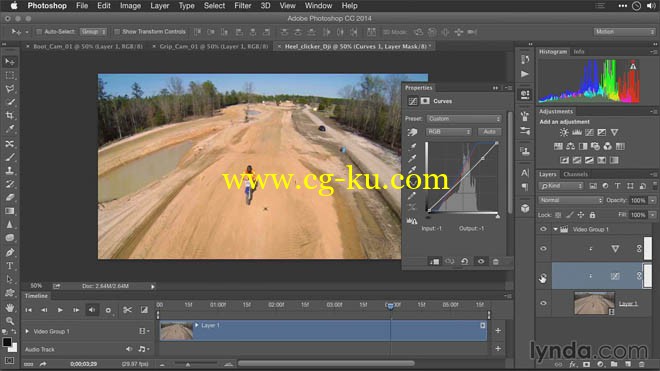Screen dimensions: 660x371
Task: Click the Curves adjustment icon
Action: tap(589, 133)
